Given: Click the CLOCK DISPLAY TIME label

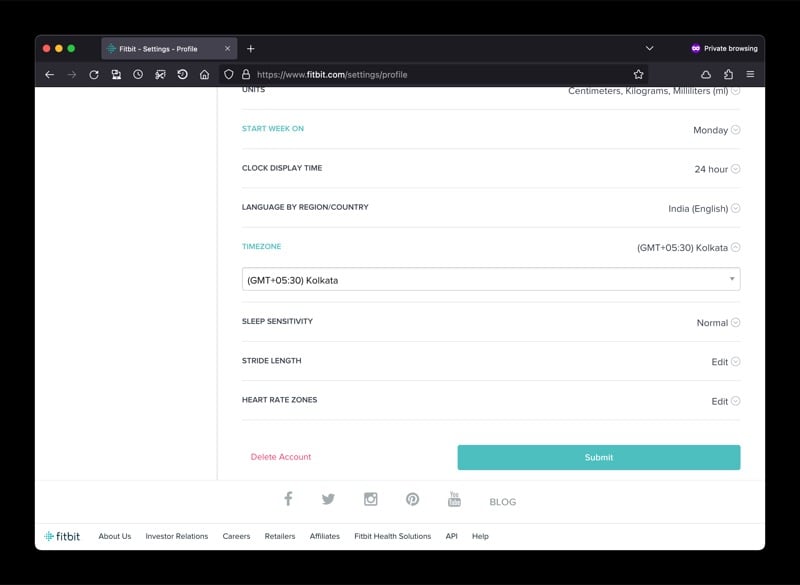Looking at the screenshot, I should (282, 168).
